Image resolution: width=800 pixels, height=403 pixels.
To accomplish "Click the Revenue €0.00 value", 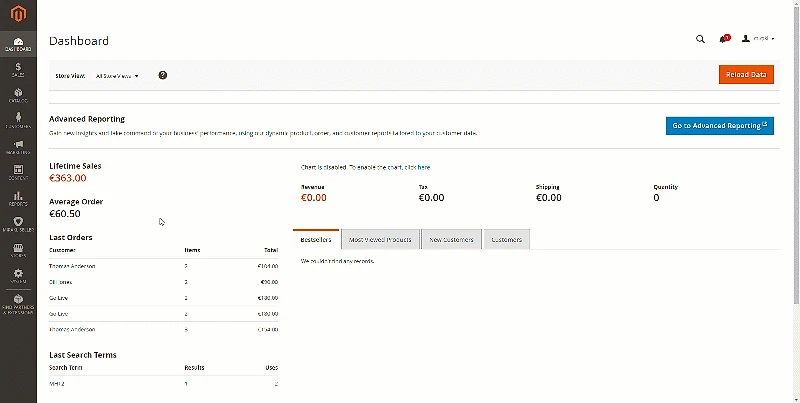I will click(x=314, y=198).
